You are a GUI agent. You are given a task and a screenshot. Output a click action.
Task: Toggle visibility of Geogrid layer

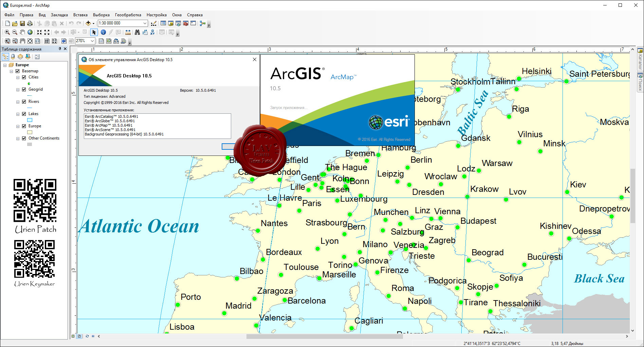[x=24, y=89]
